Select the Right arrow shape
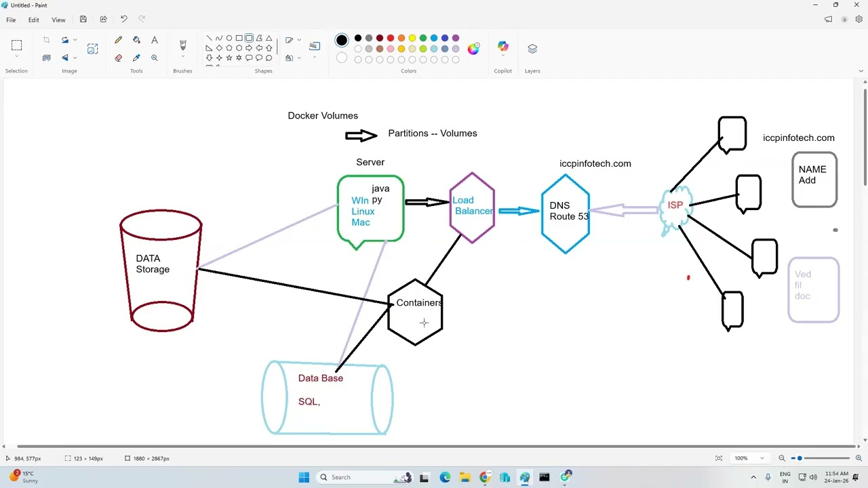Image resolution: width=868 pixels, height=488 pixels. pyautogui.click(x=249, y=48)
